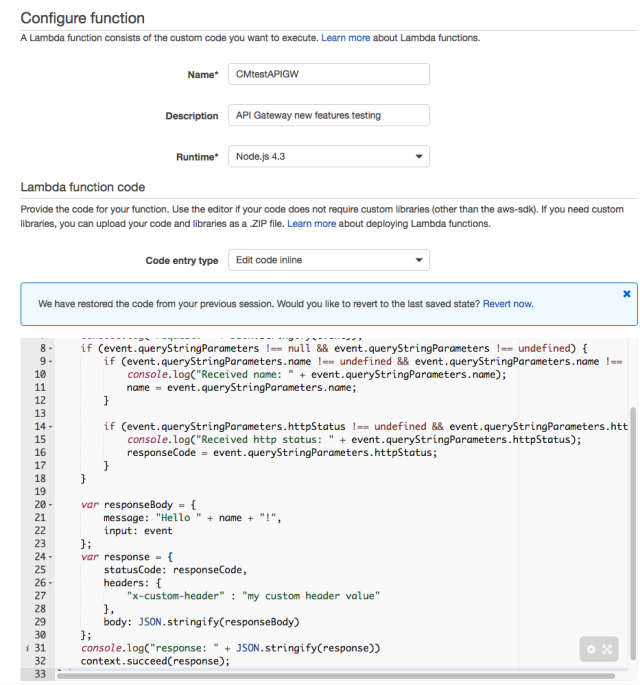Click the Runtime* label
640x685 pixels.
(x=197, y=157)
